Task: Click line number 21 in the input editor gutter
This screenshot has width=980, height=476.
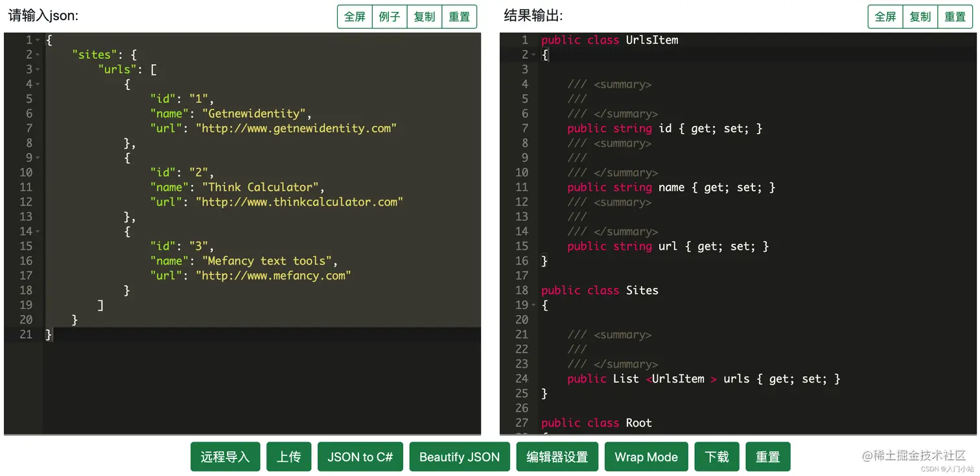Action: (26, 335)
